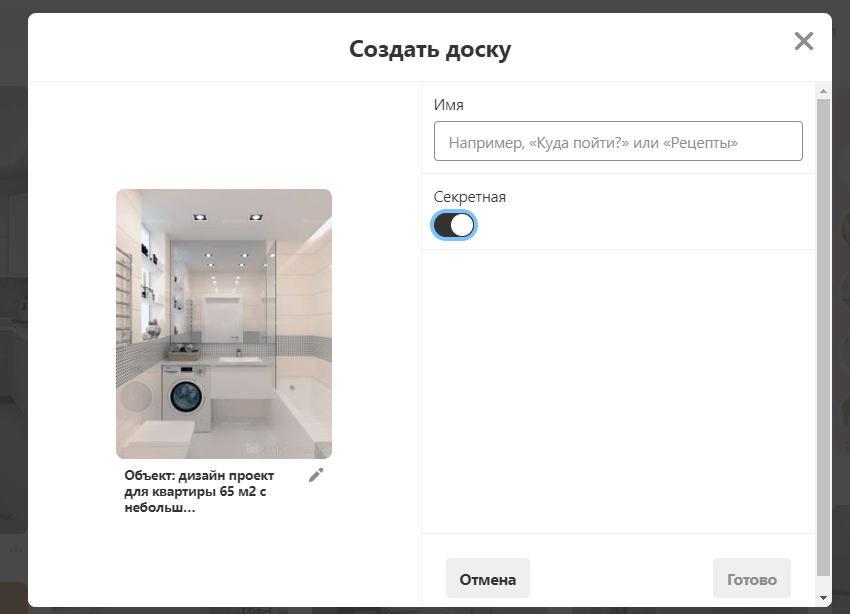850x614 pixels.
Task: Click the Создать доску heading
Action: (430, 49)
